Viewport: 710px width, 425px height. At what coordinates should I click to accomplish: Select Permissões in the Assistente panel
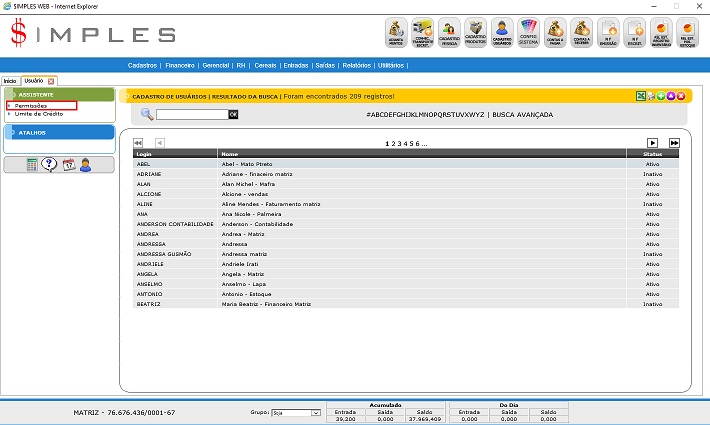point(31,105)
